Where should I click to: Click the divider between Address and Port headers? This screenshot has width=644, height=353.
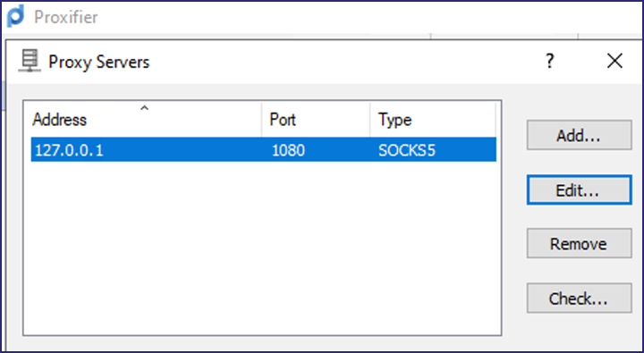(261, 120)
